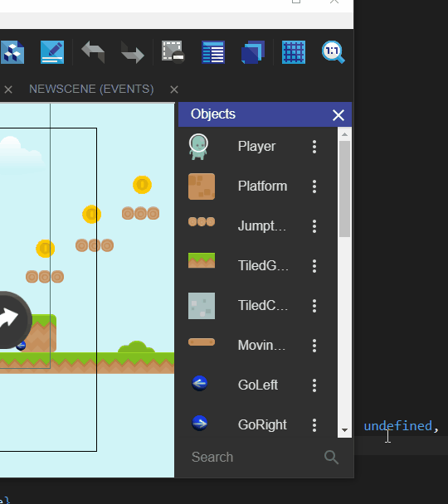Click the Undo arrow in toolbar

click(x=93, y=52)
